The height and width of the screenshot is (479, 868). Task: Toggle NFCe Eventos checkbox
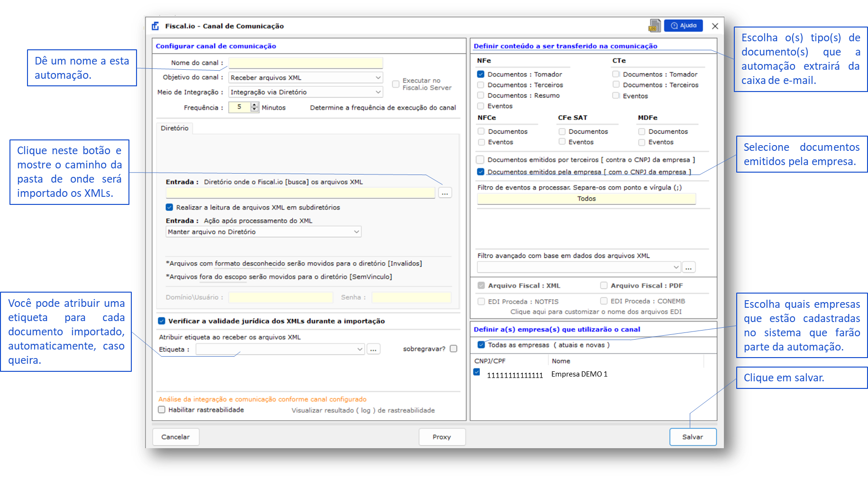pos(481,142)
